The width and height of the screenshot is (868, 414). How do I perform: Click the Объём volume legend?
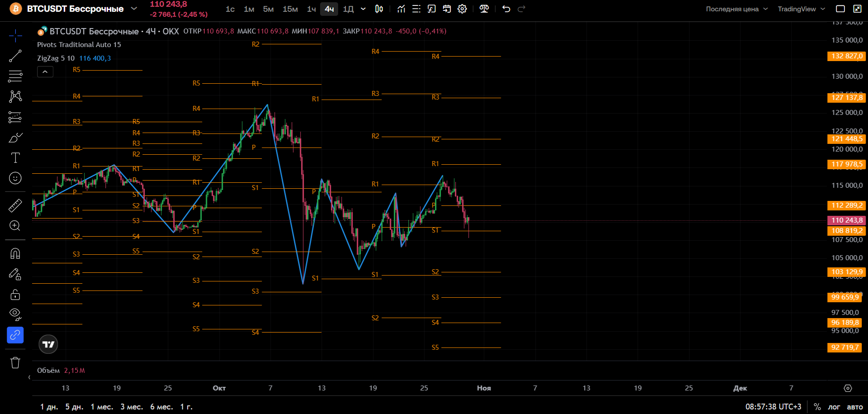click(48, 371)
